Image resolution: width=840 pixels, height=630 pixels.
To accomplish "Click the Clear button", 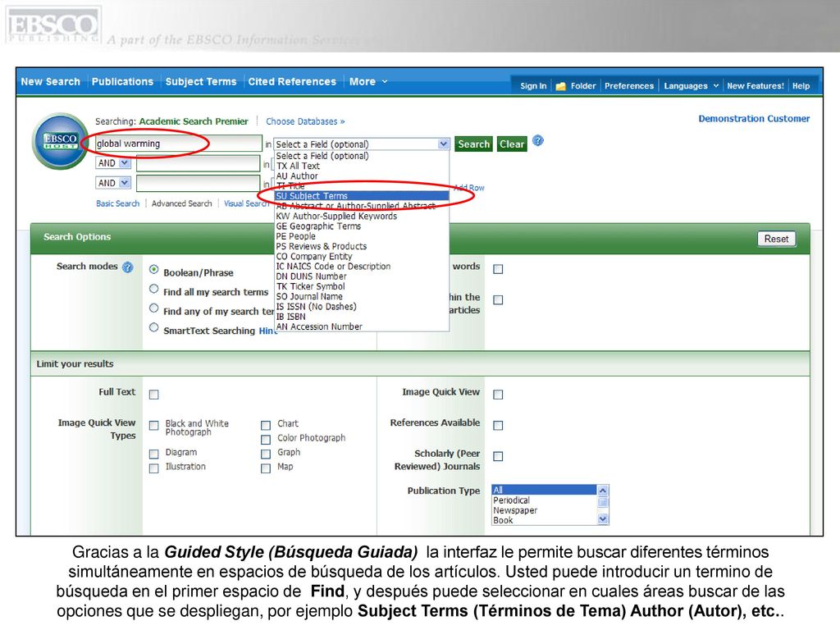I will (512, 144).
